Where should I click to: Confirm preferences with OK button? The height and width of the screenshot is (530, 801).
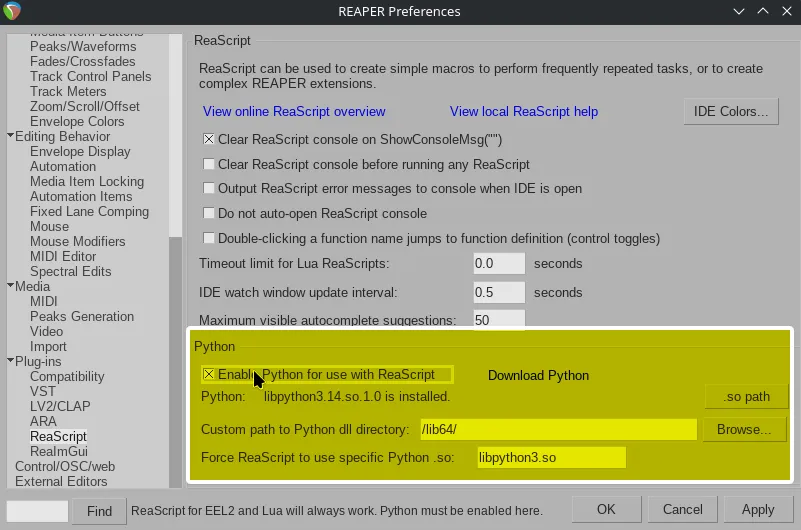[606, 510]
